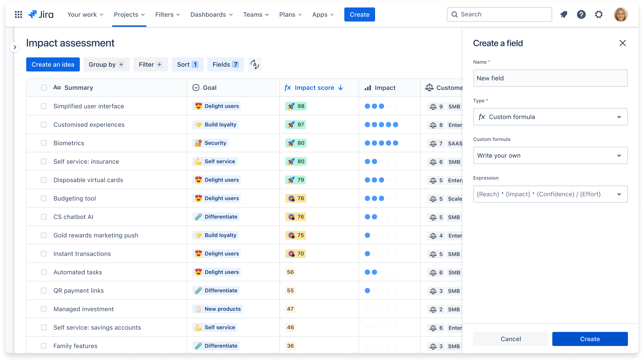Click the Impact score sort icon

pyautogui.click(x=341, y=87)
